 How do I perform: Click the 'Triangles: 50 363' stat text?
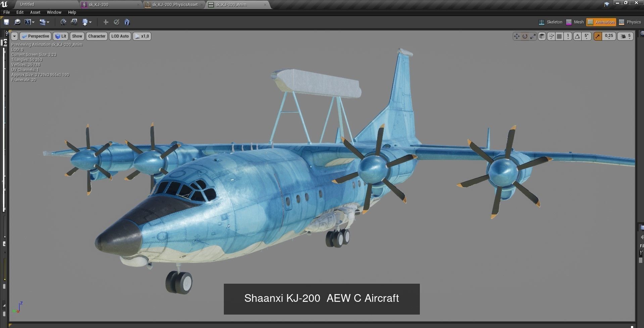[27, 60]
